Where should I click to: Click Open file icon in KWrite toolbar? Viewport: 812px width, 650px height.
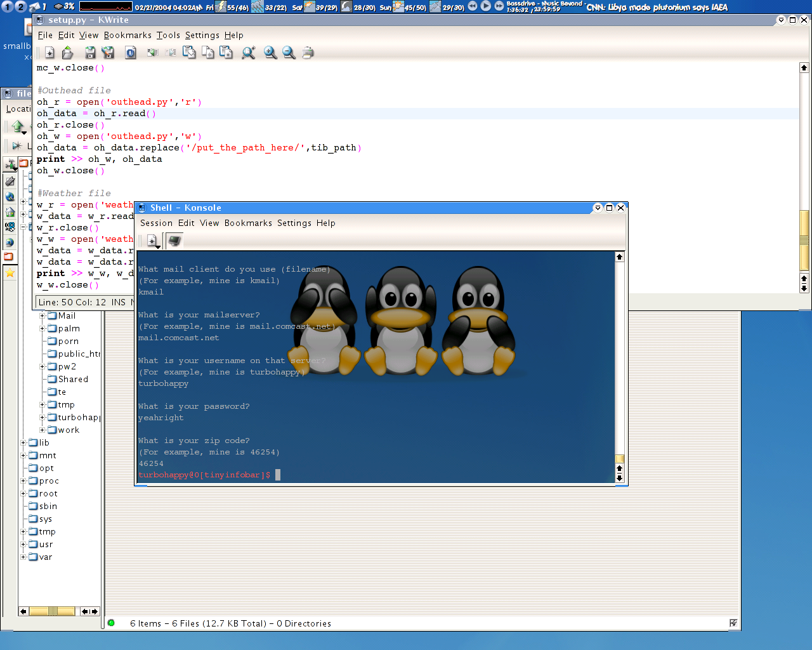[x=68, y=53]
